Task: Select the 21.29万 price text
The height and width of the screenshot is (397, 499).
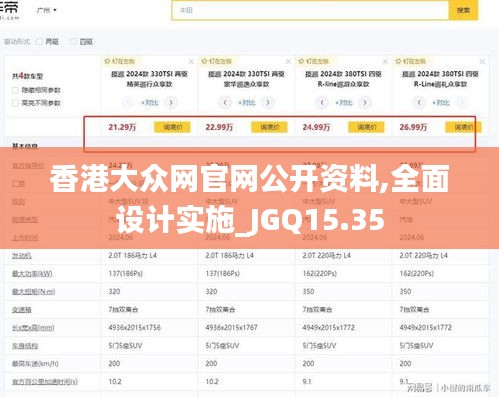Action: pos(122,127)
